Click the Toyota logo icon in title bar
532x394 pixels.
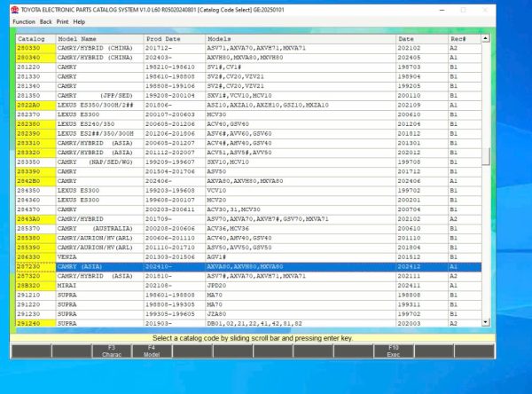[15, 10]
